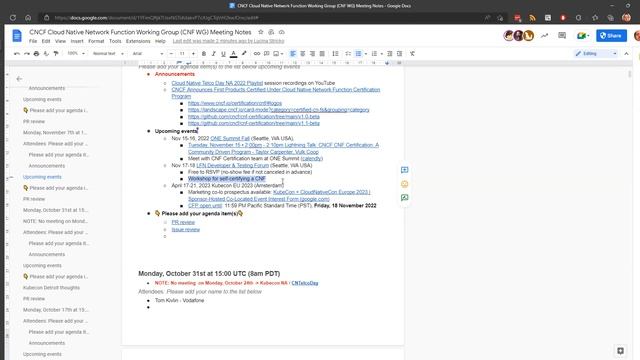Open the zoom level dropdown
The height and width of the screenshot is (360, 640).
click(x=76, y=53)
